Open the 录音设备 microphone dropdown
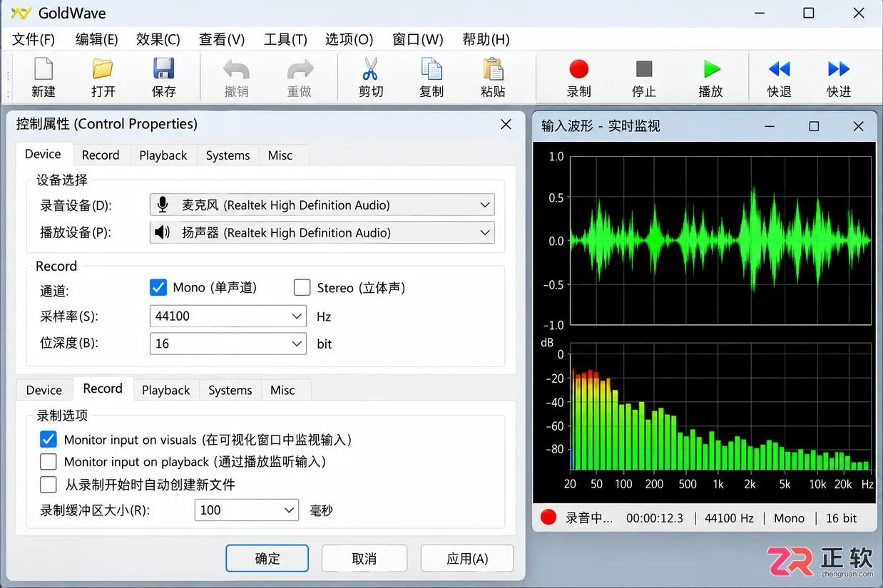The image size is (883, 588). click(x=322, y=205)
